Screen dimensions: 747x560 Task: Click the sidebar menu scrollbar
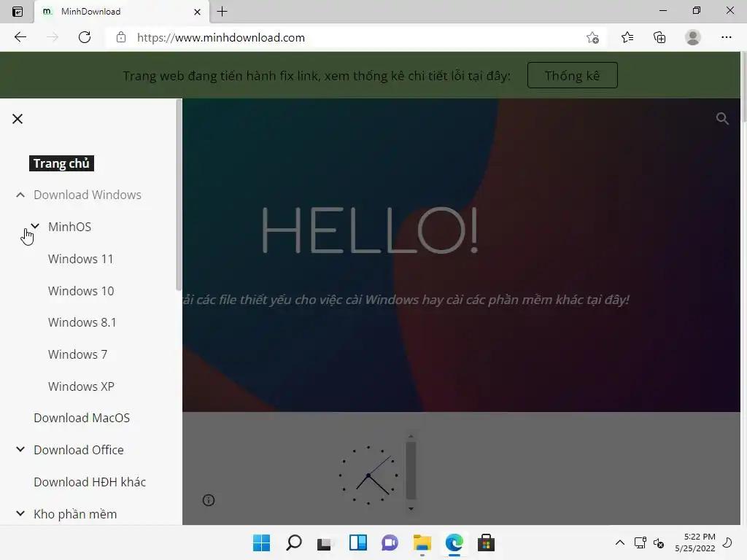[x=179, y=194]
